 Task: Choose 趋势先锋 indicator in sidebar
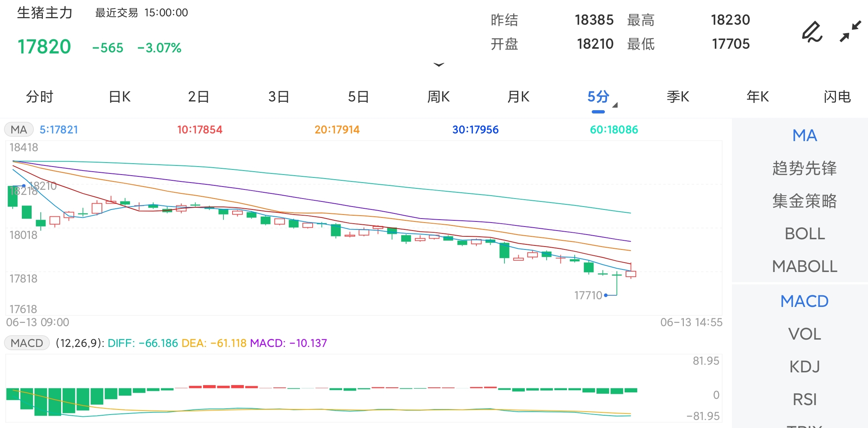805,168
